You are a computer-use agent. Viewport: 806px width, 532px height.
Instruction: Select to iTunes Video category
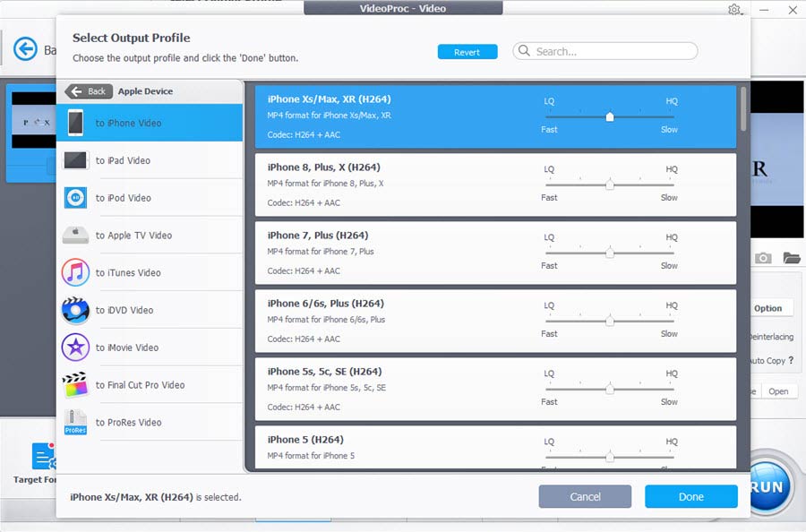[x=150, y=273]
